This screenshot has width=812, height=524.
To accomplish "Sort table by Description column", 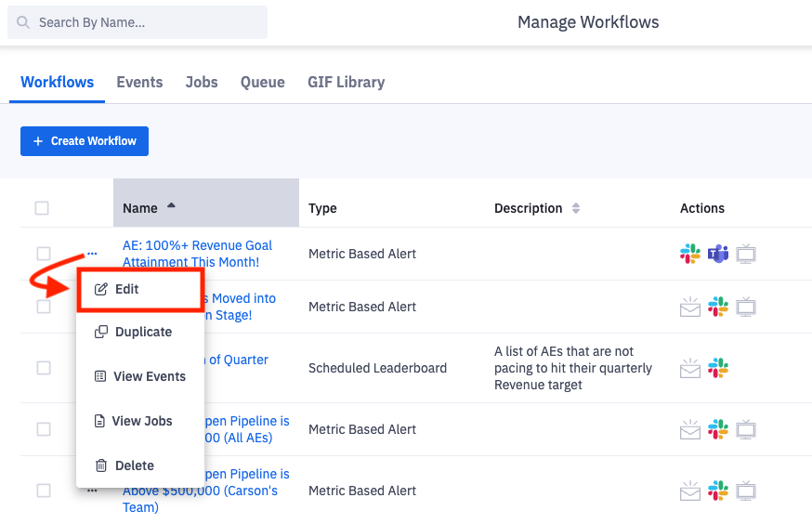I will 576,208.
